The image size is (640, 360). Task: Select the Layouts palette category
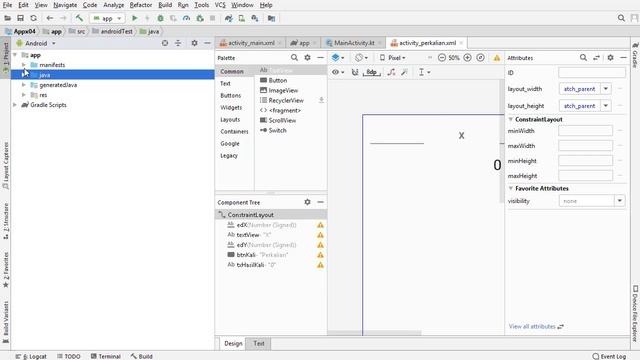230,120
